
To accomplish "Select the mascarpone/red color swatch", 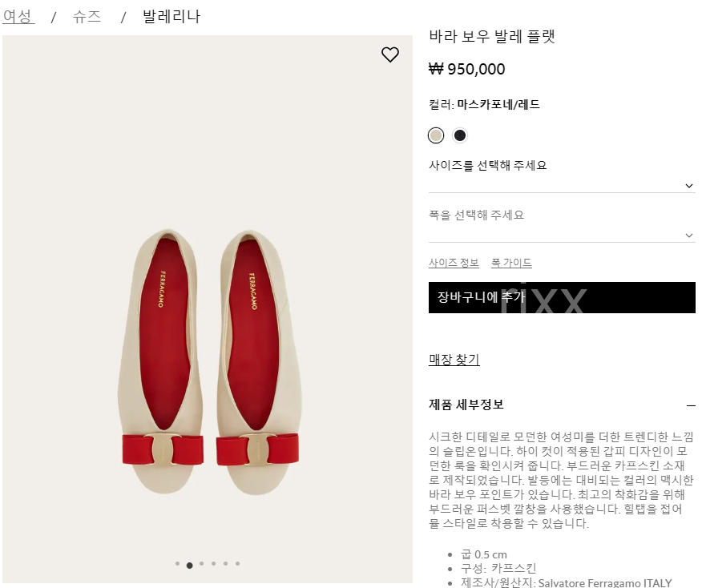I will coord(436,135).
